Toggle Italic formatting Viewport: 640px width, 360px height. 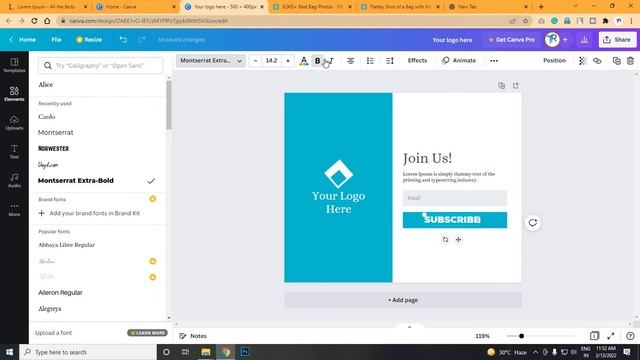click(331, 61)
